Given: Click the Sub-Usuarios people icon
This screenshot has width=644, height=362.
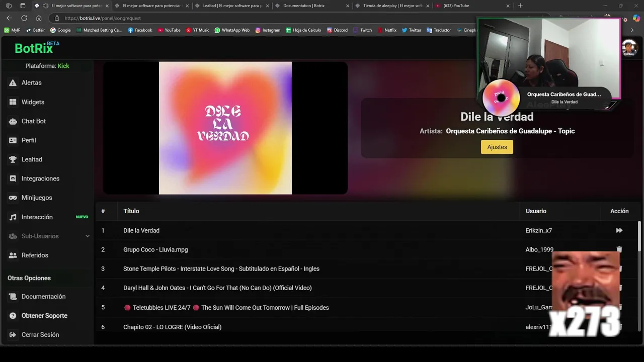Looking at the screenshot, I should tap(13, 236).
